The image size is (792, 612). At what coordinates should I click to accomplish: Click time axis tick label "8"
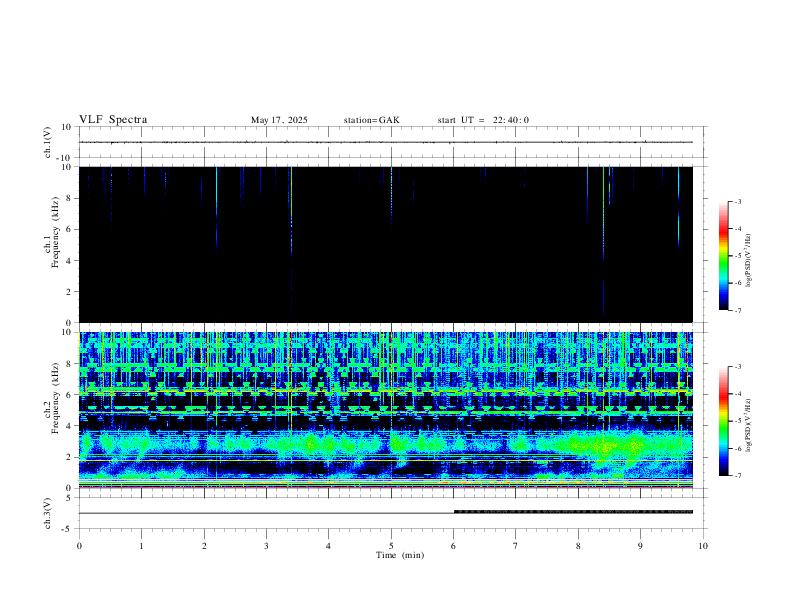pos(578,546)
